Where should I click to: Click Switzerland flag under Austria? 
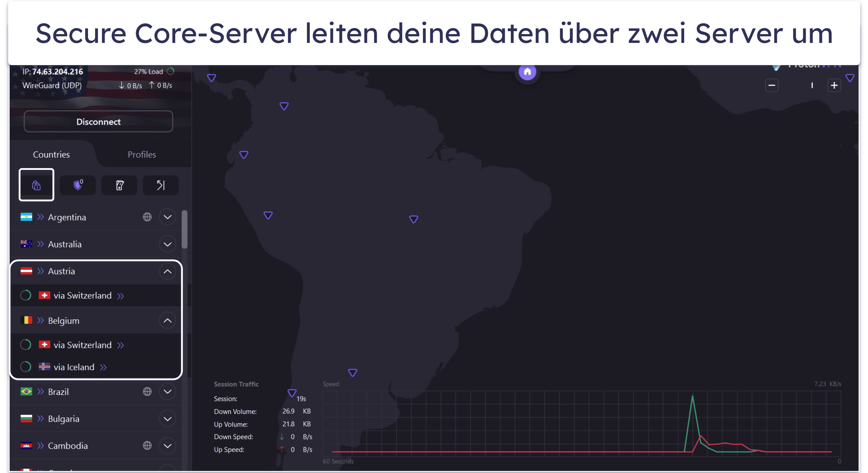tap(45, 295)
